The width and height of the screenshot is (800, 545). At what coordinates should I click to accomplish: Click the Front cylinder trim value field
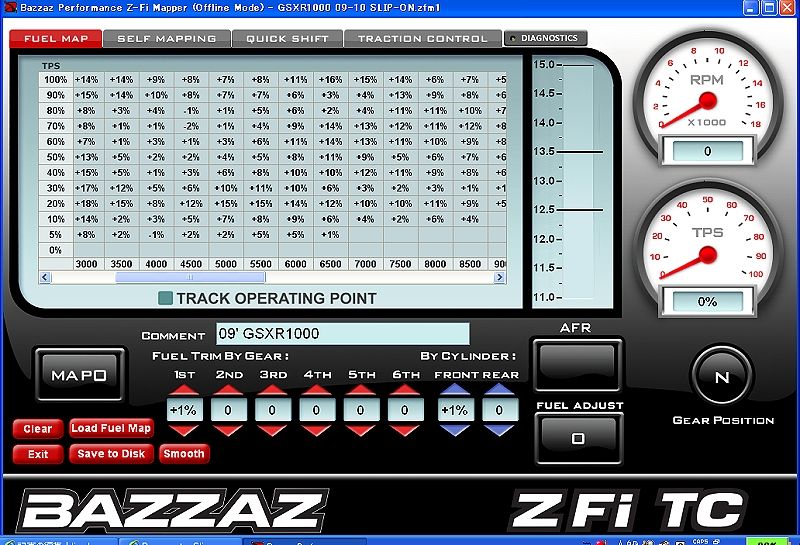pyautogui.click(x=455, y=410)
